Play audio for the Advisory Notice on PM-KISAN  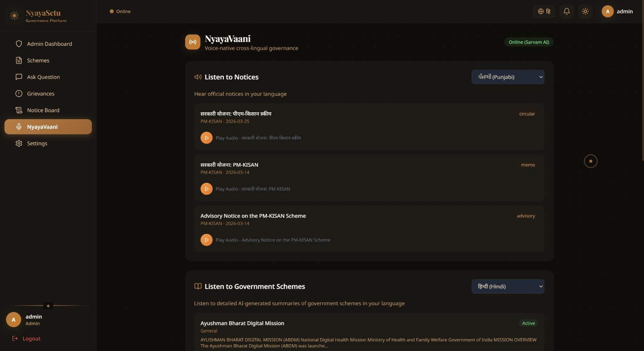click(x=206, y=240)
